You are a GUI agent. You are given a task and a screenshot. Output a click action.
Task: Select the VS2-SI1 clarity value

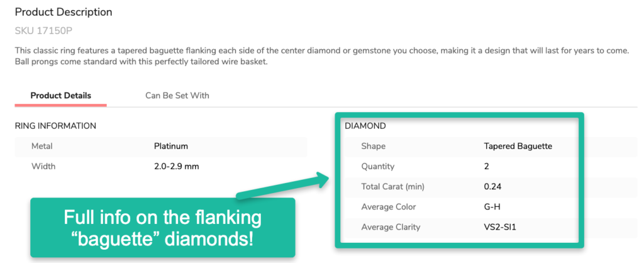click(x=499, y=227)
